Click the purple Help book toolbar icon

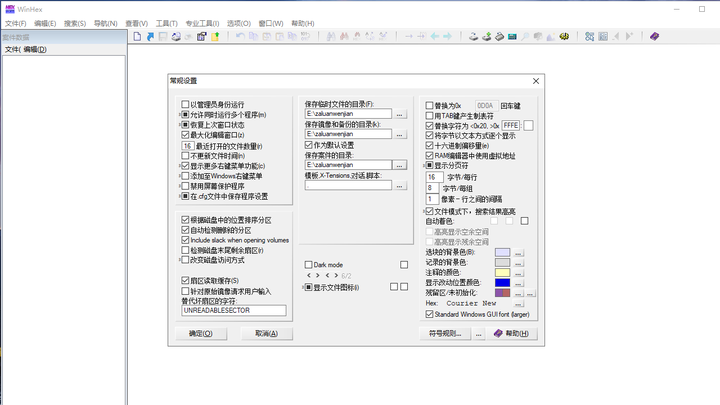pyautogui.click(x=654, y=36)
